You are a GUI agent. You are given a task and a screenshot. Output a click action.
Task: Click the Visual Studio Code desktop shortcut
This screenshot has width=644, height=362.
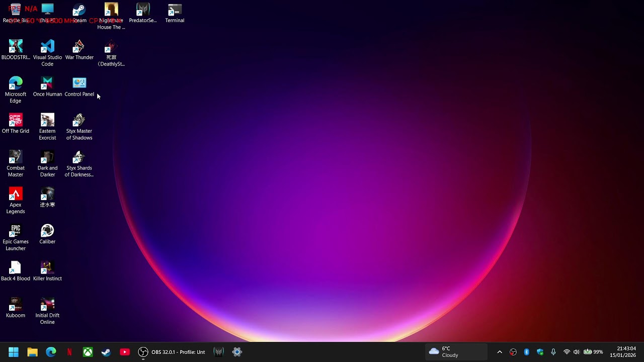pyautogui.click(x=47, y=53)
